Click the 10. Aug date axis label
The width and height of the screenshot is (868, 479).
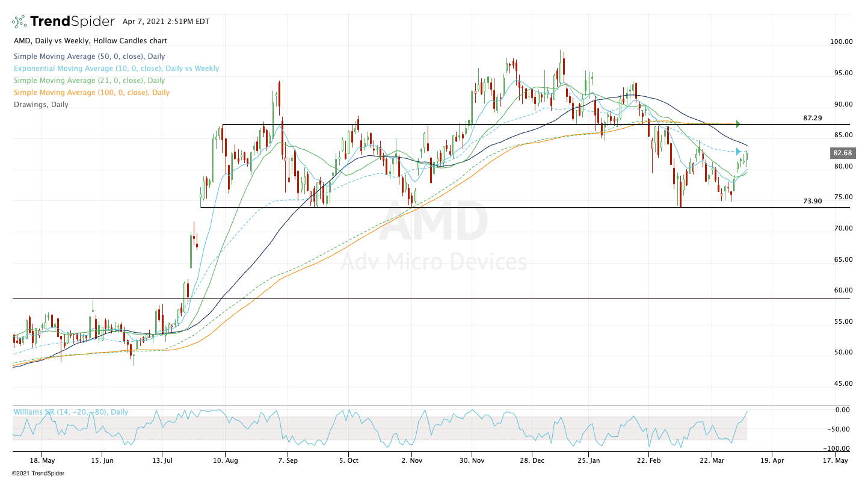[225, 462]
